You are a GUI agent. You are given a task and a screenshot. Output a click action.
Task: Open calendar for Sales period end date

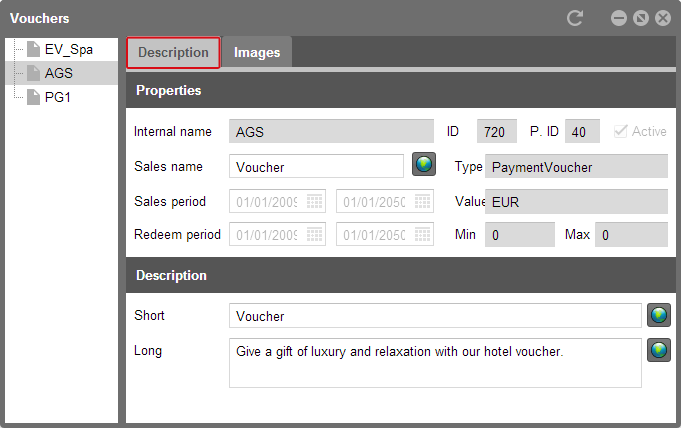pyautogui.click(x=422, y=202)
